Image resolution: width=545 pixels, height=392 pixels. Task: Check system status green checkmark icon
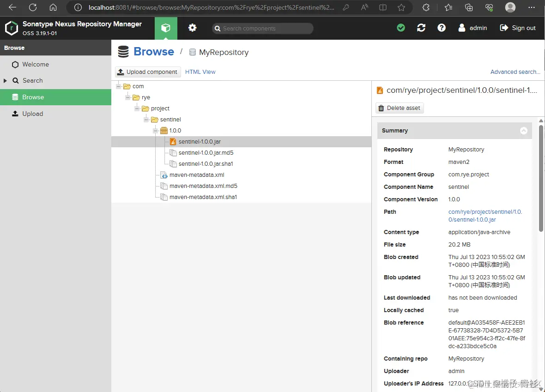[401, 28]
